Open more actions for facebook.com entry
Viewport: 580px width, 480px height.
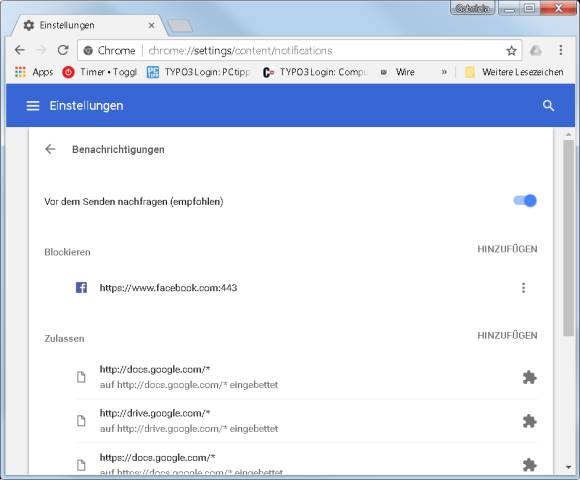523,288
